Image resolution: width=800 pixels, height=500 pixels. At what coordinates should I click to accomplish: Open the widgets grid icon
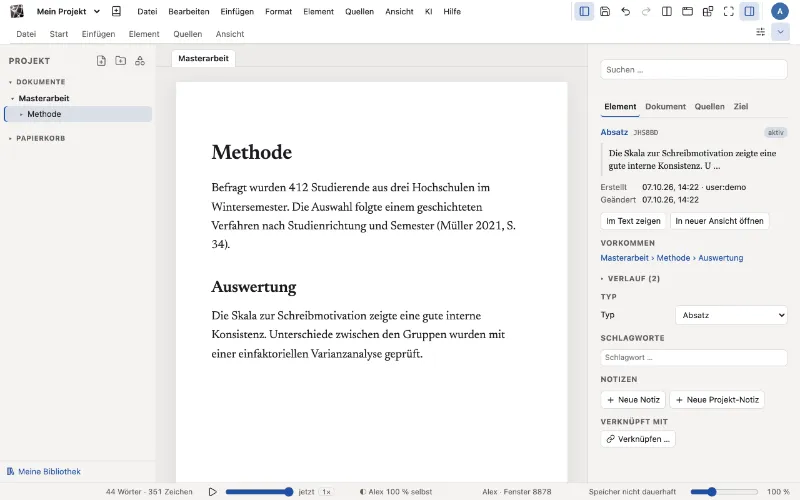pyautogui.click(x=708, y=11)
